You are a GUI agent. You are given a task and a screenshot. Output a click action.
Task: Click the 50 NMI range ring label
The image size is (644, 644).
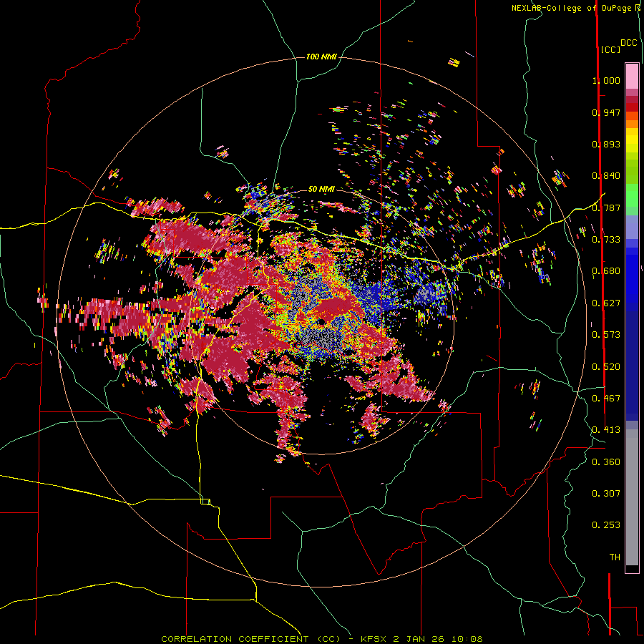click(321, 189)
